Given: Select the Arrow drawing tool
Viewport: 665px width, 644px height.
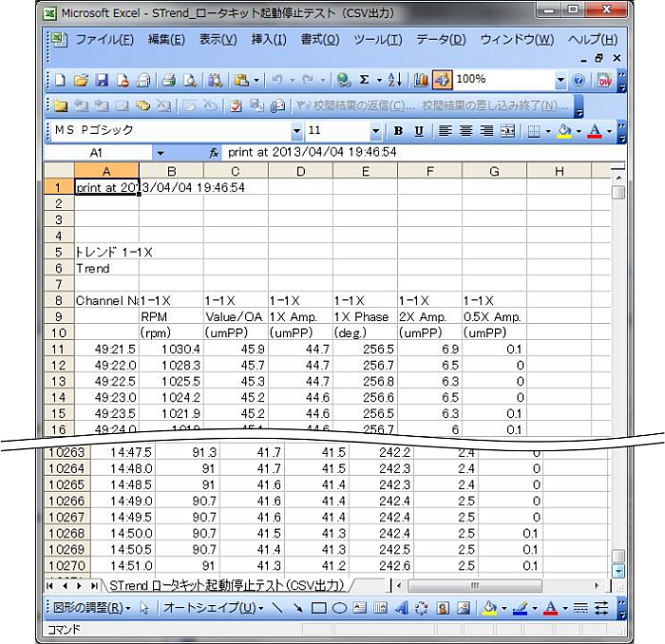Looking at the screenshot, I should pyautogui.click(x=298, y=609).
